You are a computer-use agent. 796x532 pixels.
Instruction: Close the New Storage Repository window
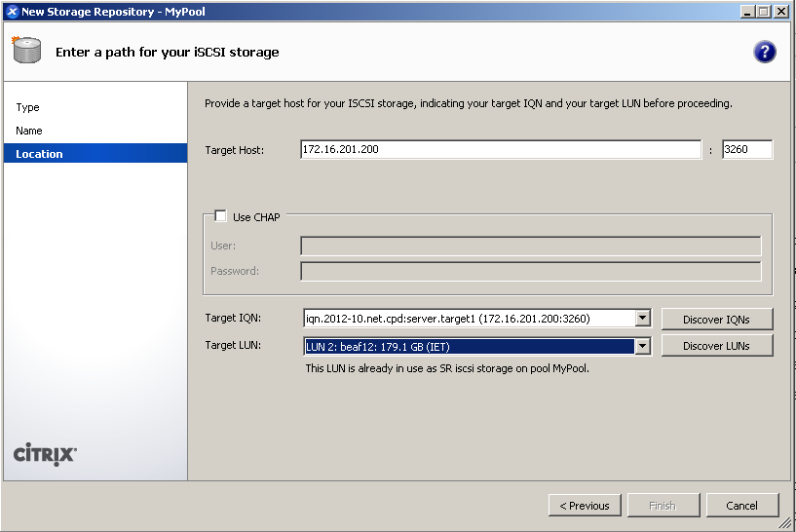(x=780, y=12)
